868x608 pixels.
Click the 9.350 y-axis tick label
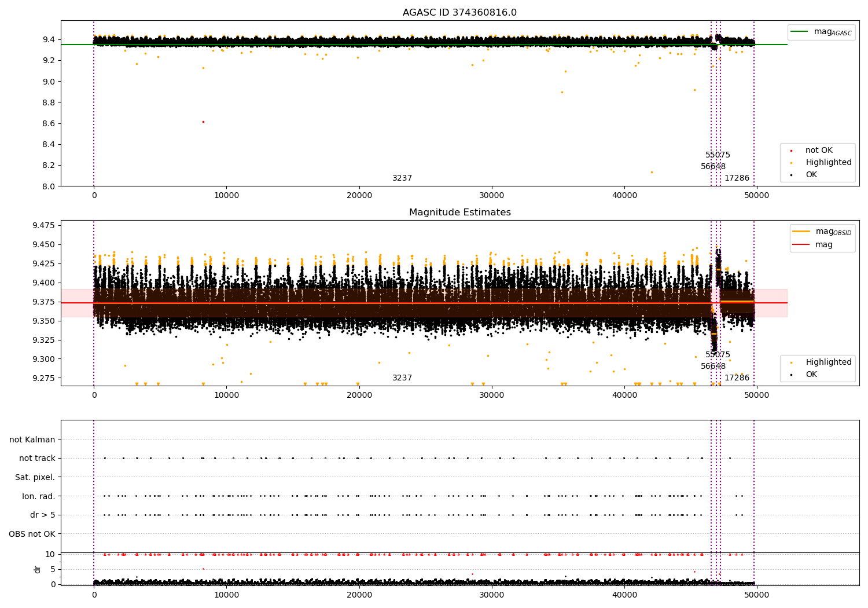click(x=44, y=321)
